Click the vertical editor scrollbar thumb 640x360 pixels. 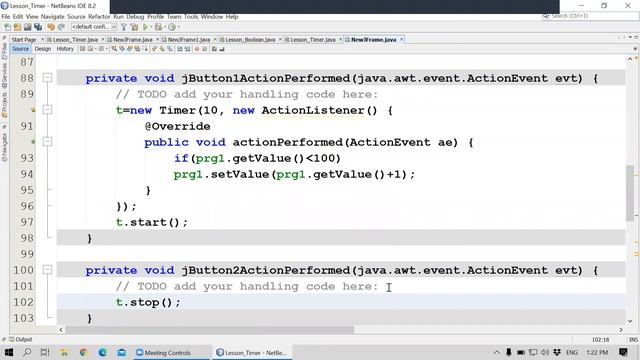point(630,193)
